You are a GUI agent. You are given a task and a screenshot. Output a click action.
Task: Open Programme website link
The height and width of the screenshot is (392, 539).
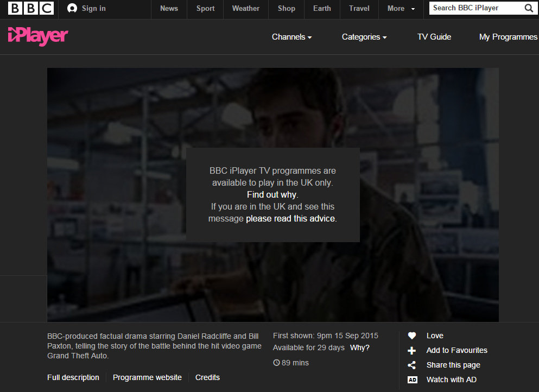click(x=147, y=377)
